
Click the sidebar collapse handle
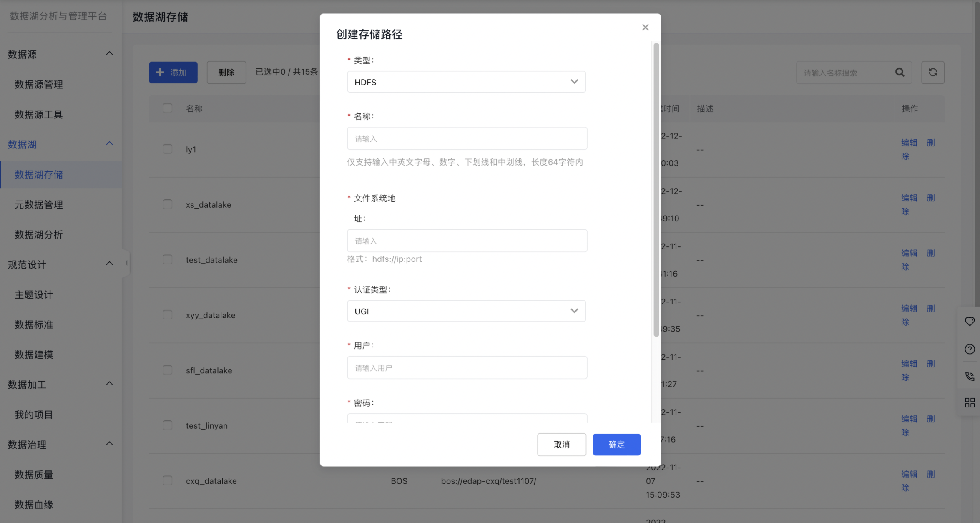[x=126, y=263]
